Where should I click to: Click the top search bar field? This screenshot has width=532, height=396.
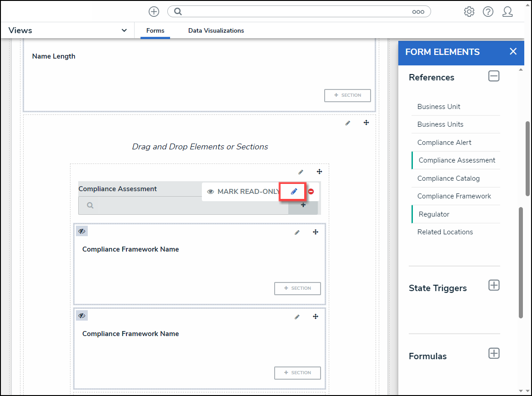(x=296, y=12)
